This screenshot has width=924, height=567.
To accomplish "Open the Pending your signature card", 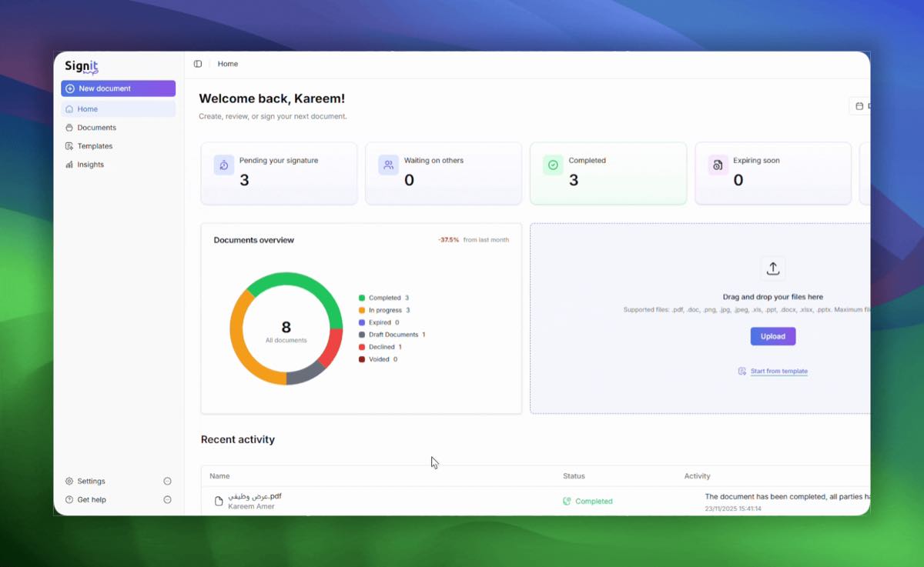I will pos(279,174).
